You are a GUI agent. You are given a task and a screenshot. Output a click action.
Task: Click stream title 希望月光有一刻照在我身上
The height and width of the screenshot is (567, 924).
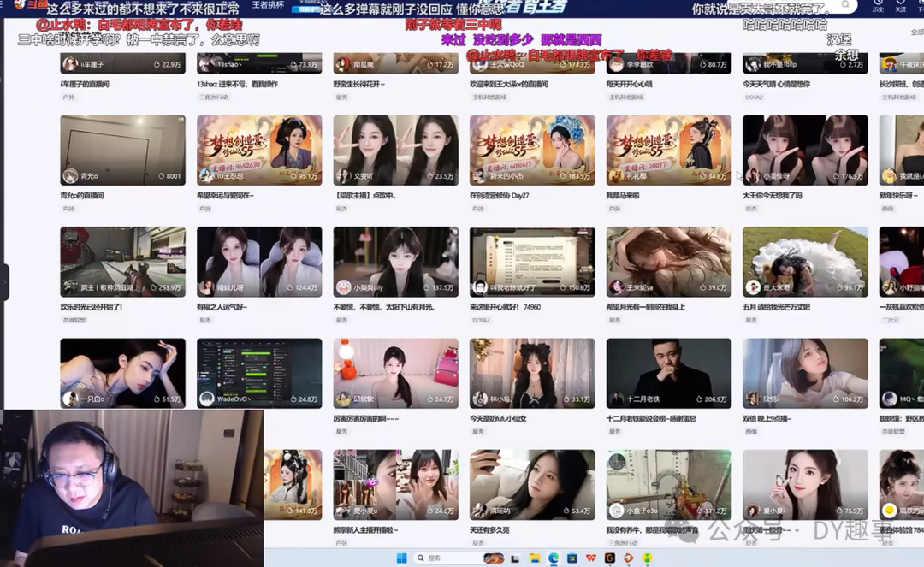pos(645,307)
